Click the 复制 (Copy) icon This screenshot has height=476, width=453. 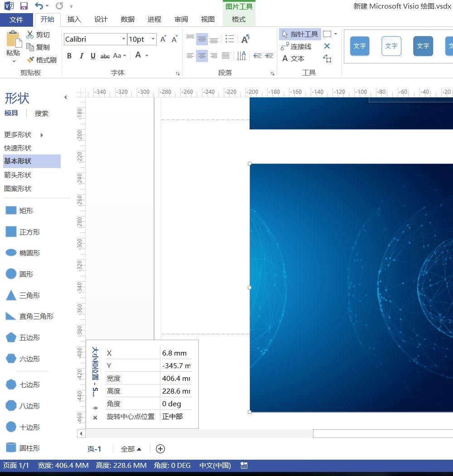coord(31,47)
